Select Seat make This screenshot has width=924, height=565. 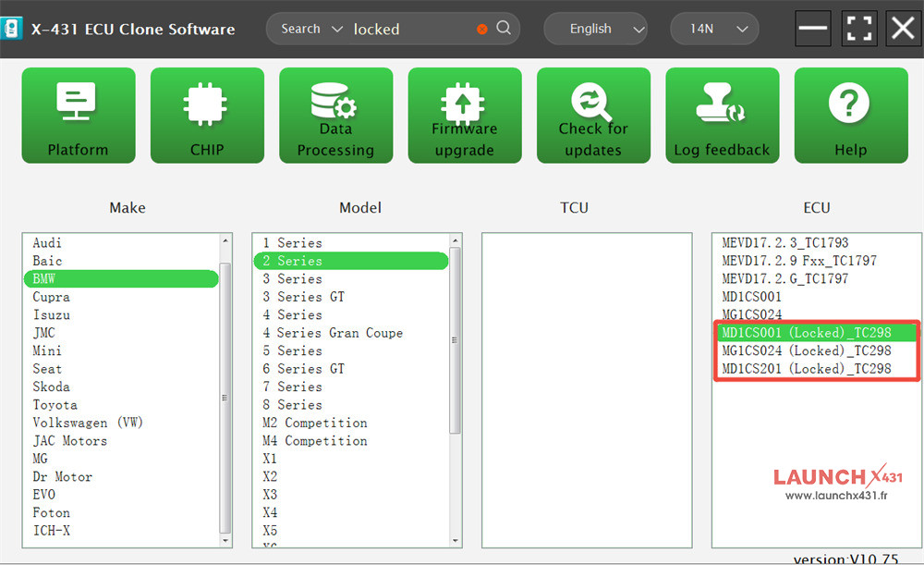(x=121, y=369)
